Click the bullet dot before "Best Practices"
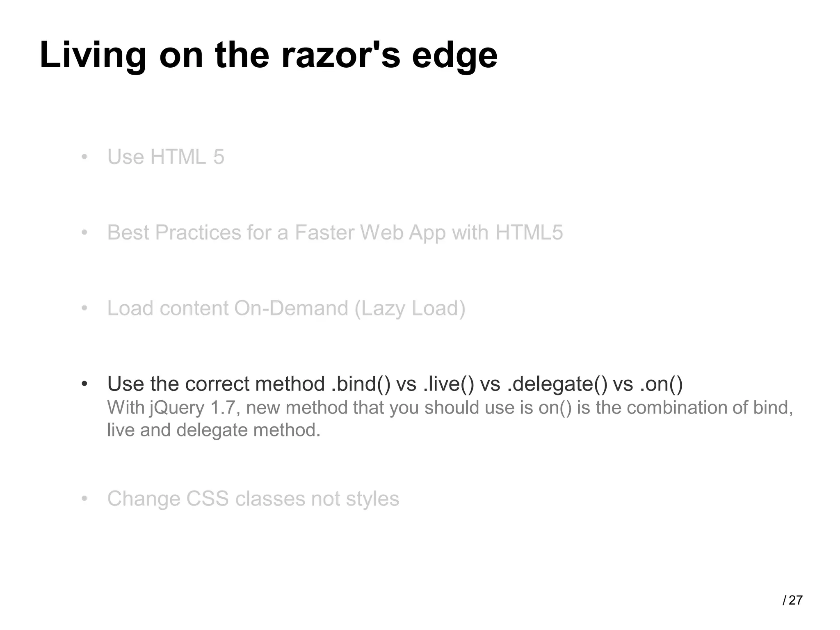The height and width of the screenshot is (630, 840). (x=84, y=233)
